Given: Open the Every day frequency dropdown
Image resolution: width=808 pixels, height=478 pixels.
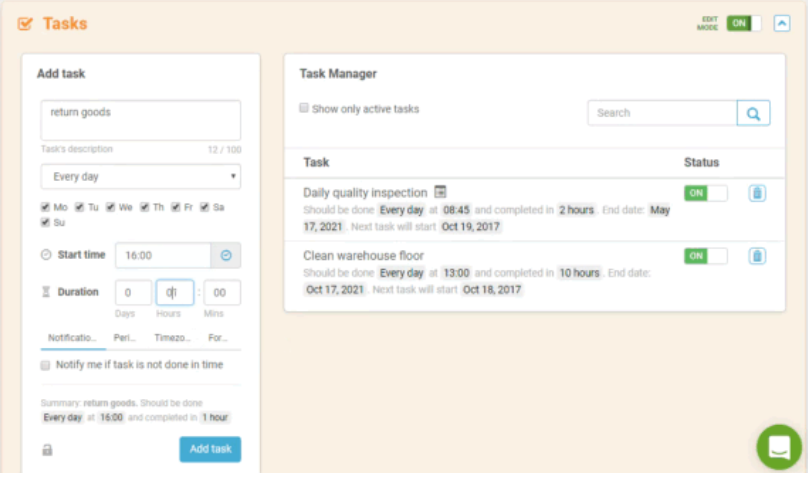Looking at the screenshot, I should pyautogui.click(x=141, y=177).
